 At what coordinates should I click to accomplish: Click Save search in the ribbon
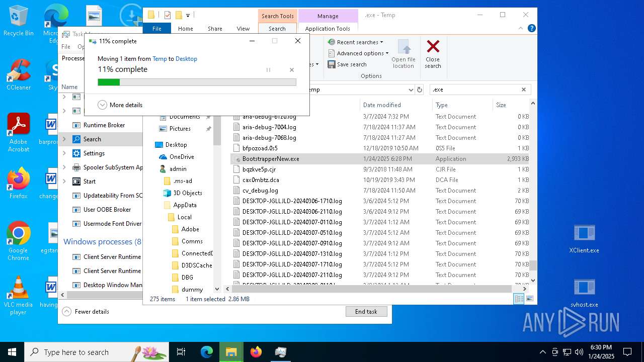coord(347,64)
